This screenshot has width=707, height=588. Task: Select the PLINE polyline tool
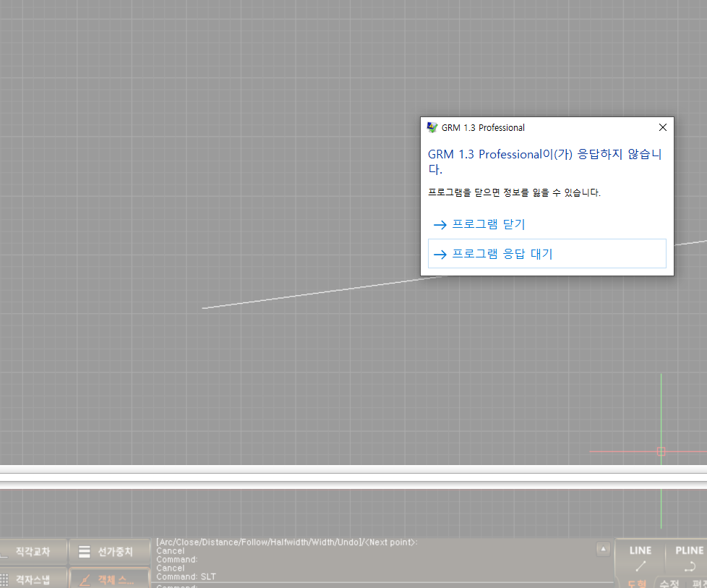click(x=688, y=558)
